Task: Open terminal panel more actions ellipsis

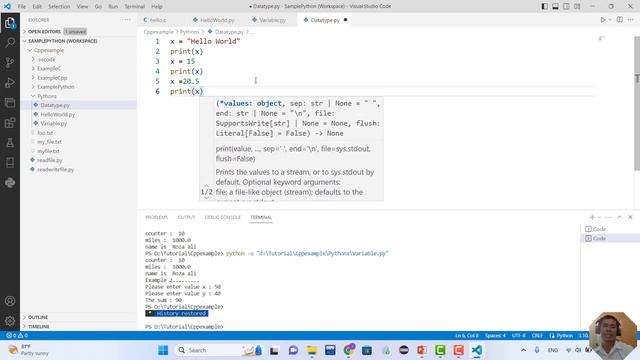Action: click(x=609, y=217)
